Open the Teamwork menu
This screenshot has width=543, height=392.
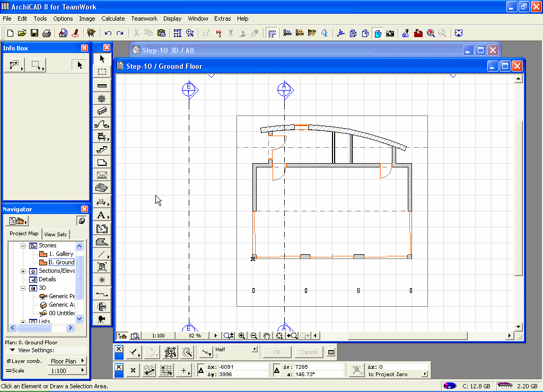pyautogui.click(x=144, y=19)
